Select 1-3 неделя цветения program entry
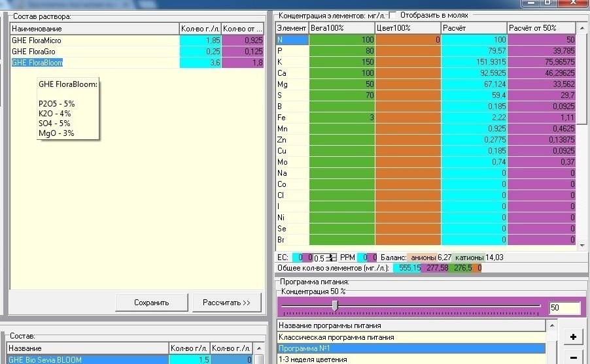This screenshot has width=590, height=364. [x=411, y=359]
